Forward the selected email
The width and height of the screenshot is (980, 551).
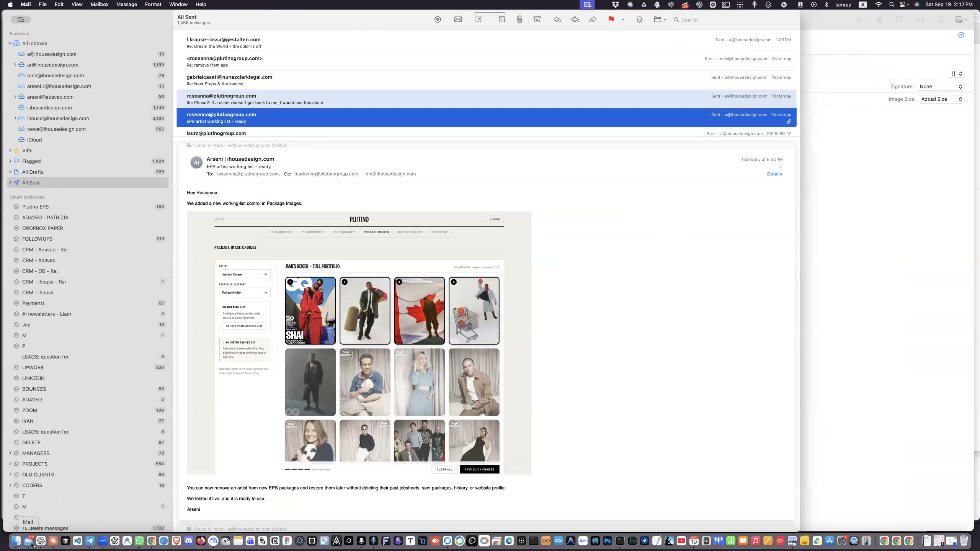pyautogui.click(x=593, y=20)
